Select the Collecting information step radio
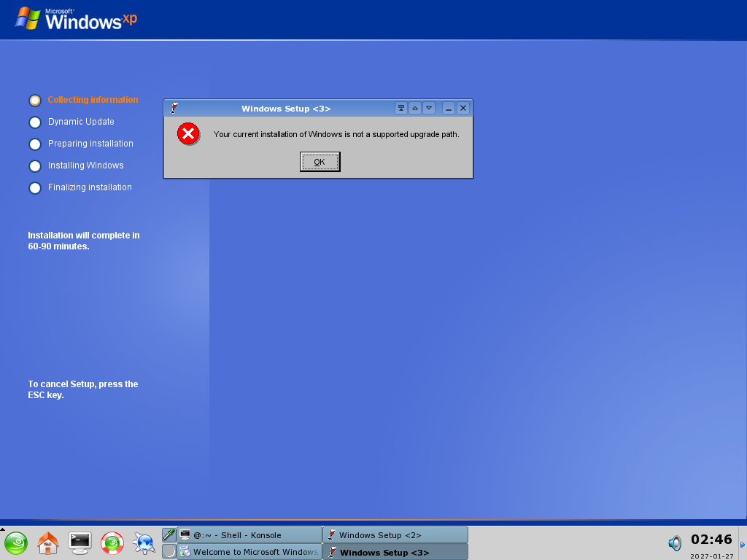 pos(35,101)
